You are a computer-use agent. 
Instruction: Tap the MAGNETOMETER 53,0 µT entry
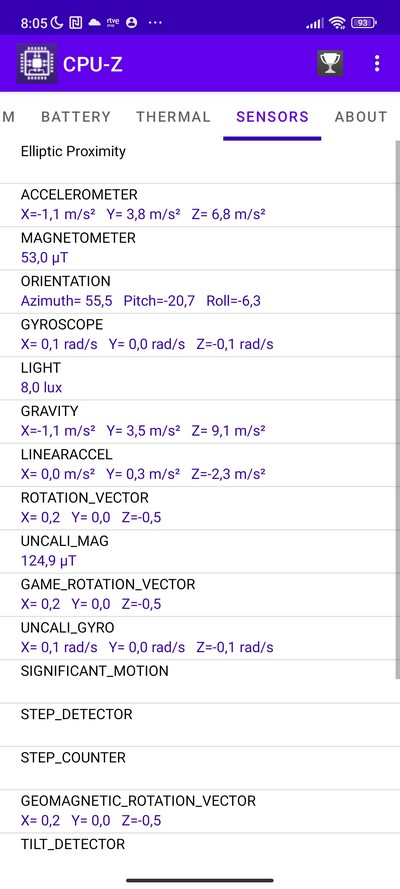pos(197,248)
